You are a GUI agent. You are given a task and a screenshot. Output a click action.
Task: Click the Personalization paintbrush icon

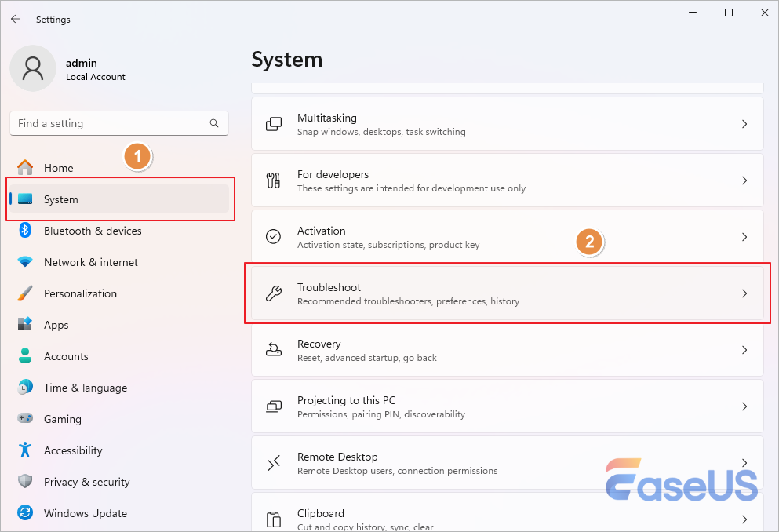(x=25, y=293)
